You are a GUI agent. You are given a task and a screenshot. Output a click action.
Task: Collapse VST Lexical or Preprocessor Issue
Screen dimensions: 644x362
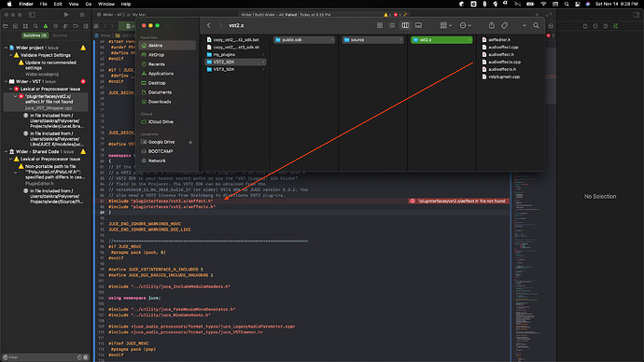[11, 89]
